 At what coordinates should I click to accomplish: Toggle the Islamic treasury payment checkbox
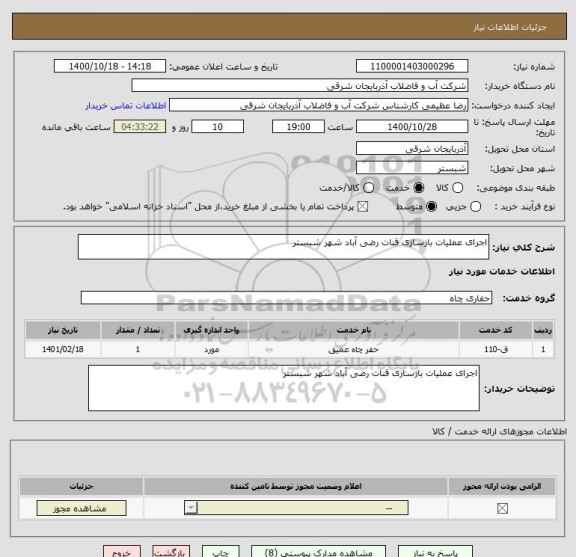(x=363, y=206)
